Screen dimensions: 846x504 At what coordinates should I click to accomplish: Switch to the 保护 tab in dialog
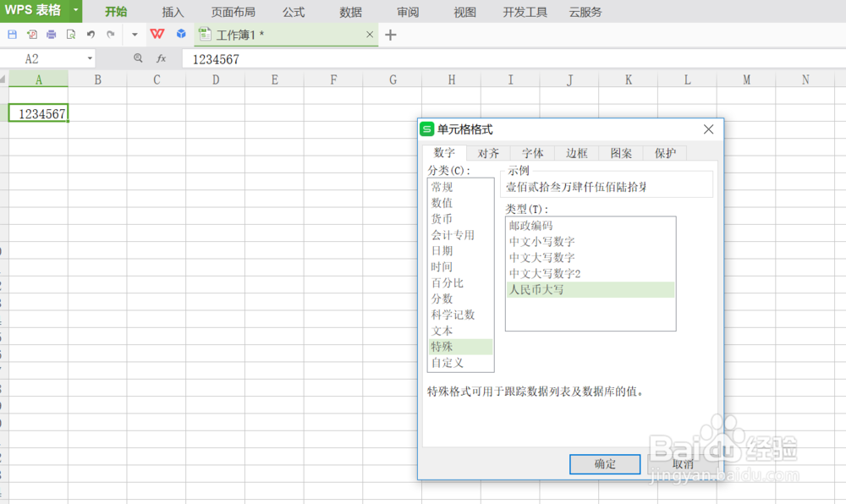(x=665, y=153)
